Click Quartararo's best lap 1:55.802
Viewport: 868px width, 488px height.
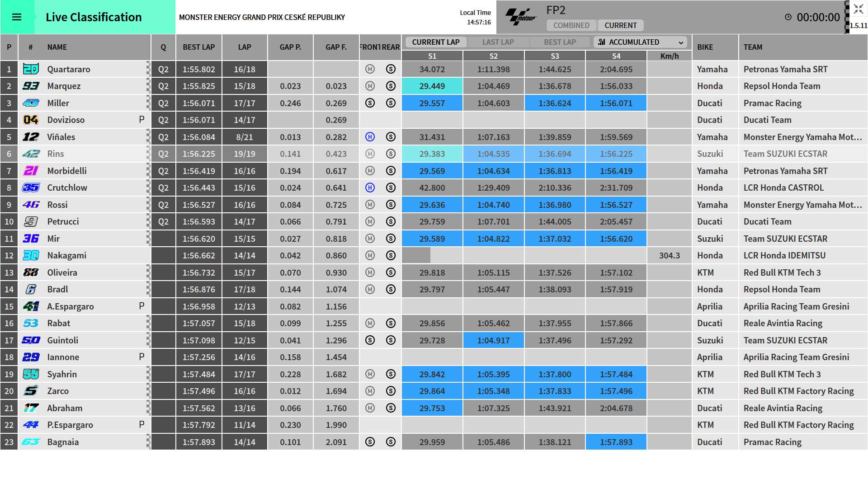coord(199,69)
